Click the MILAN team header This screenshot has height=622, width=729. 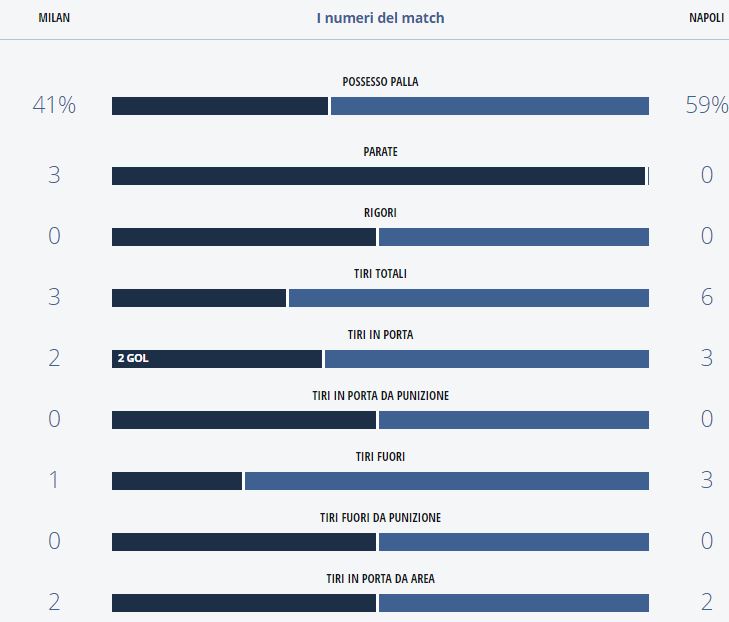[54, 18]
